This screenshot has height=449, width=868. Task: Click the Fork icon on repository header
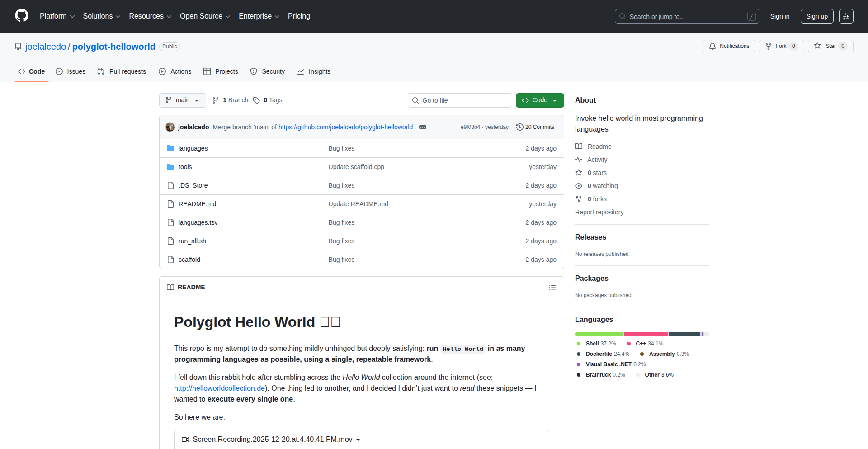769,46
